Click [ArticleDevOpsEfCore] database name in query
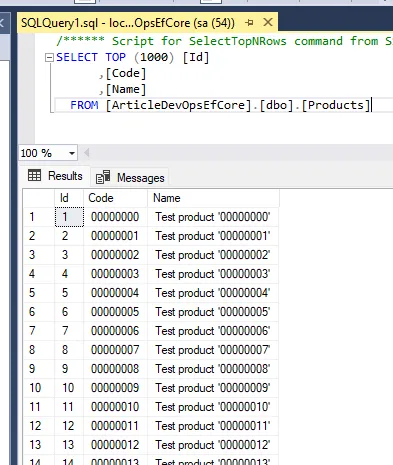This screenshot has height=465, width=393. tap(178, 105)
